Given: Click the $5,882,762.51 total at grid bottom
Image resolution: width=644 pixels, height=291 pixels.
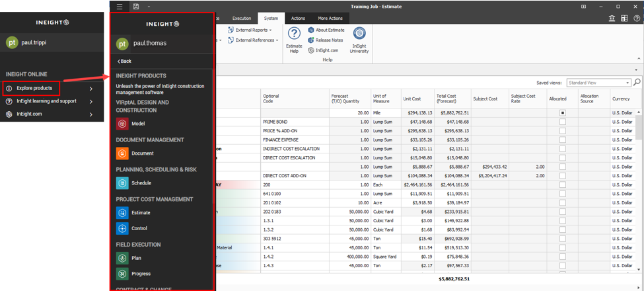Looking at the screenshot, I should 453,279.
